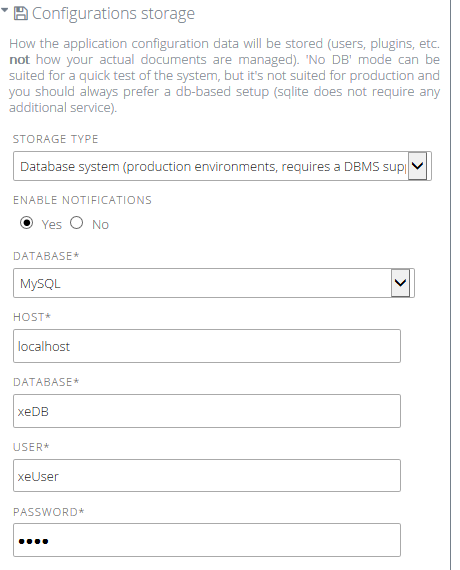Click the floppy disk storage icon
Viewport: 460px width, 570px height.
[21, 14]
